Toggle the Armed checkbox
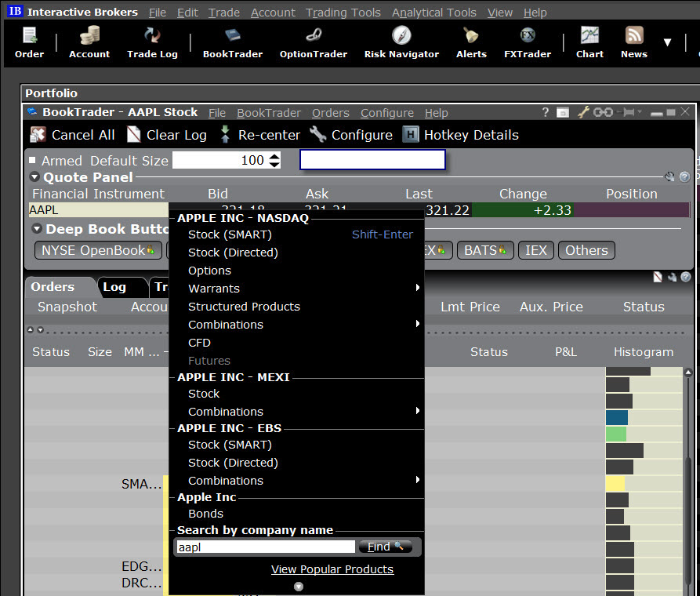 (32, 160)
